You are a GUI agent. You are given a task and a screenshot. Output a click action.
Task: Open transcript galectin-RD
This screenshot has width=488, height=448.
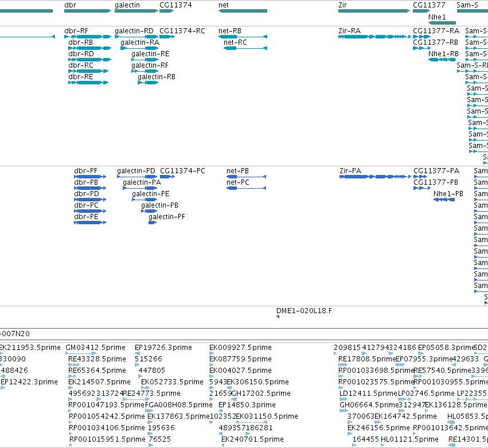134,31
